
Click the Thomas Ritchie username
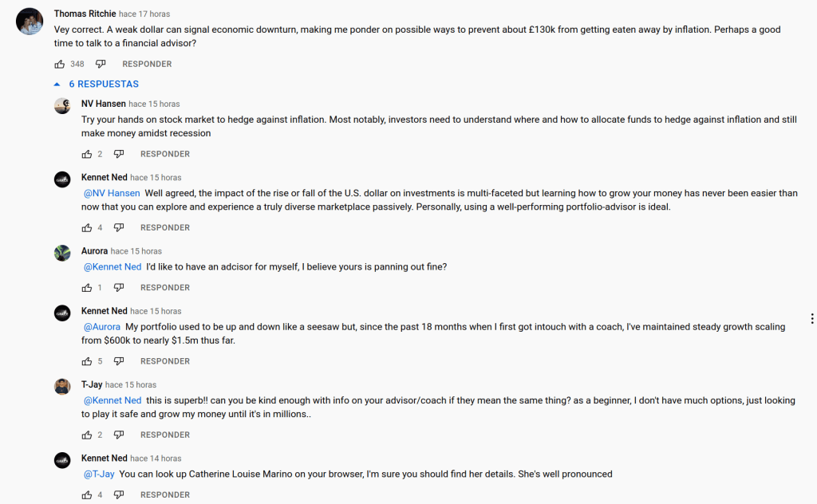84,14
